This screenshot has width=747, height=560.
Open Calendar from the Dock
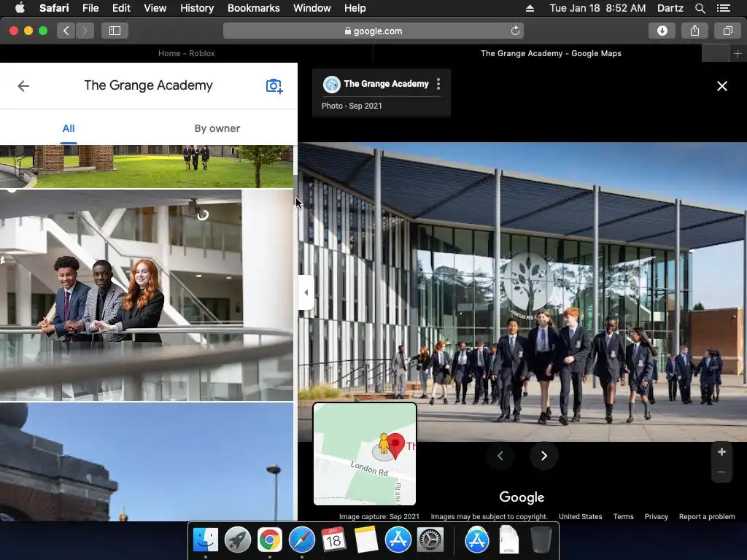coord(333,540)
